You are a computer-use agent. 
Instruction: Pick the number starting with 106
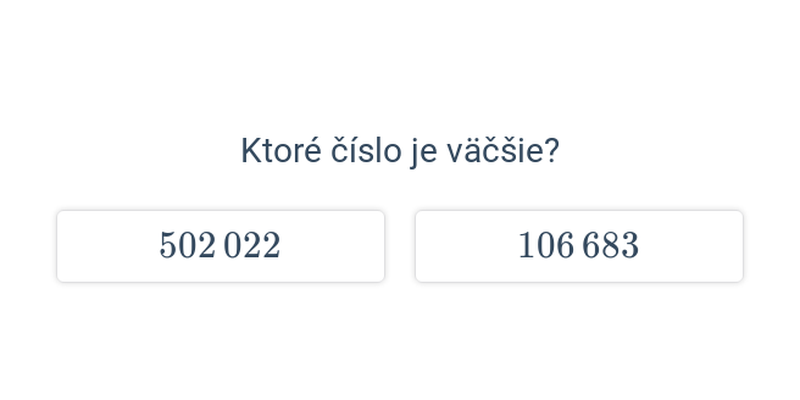[x=578, y=246]
